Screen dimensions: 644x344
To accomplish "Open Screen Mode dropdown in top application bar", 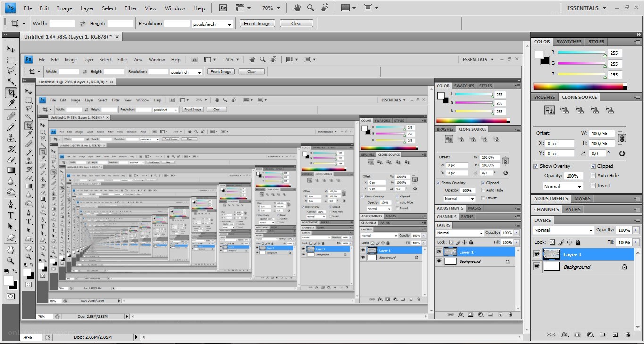I will pos(371,8).
